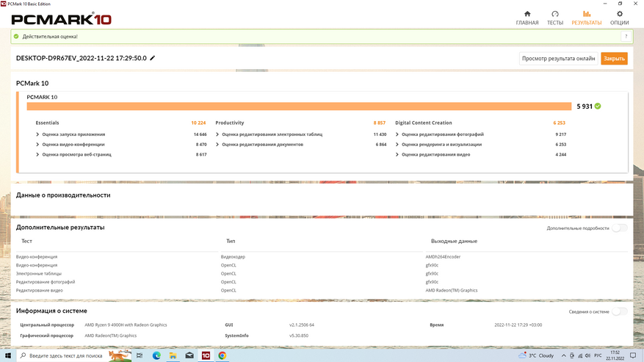This screenshot has height=362, width=644.
Task: Expand Оценка редактирования электронных таблиц
Action: click(x=217, y=134)
